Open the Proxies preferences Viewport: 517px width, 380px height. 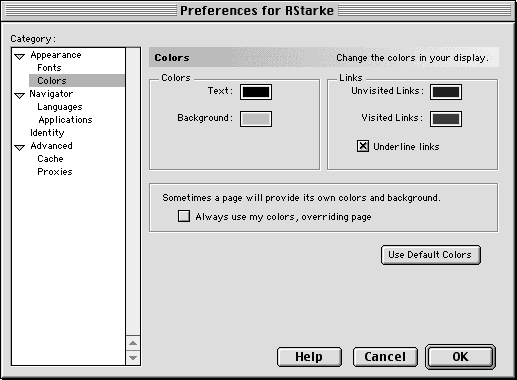[55, 172]
